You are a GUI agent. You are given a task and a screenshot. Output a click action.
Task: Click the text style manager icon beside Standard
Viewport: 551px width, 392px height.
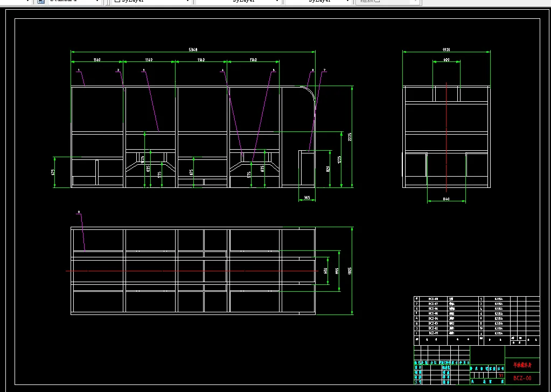click(x=41, y=1)
